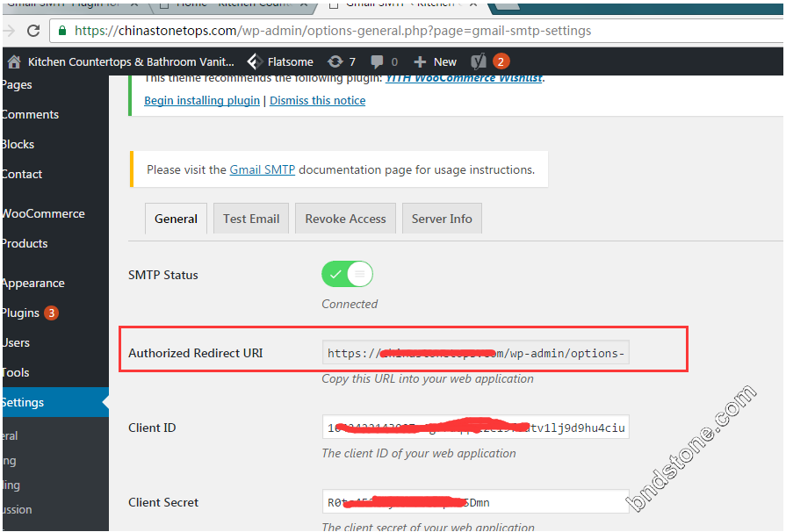Click the Begin installing plugin link

click(202, 100)
